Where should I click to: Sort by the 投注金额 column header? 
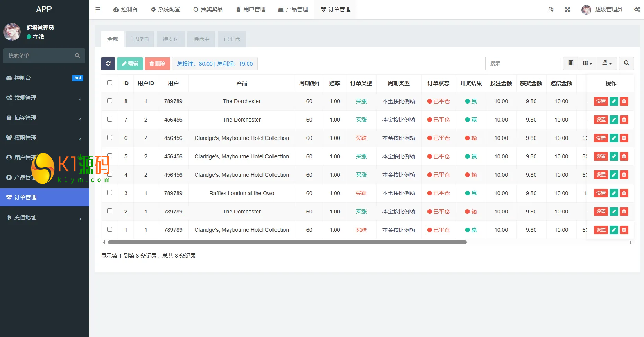pyautogui.click(x=501, y=83)
